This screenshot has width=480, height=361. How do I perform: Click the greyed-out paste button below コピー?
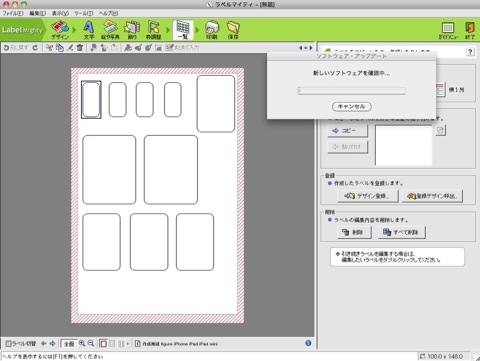pyautogui.click(x=348, y=147)
